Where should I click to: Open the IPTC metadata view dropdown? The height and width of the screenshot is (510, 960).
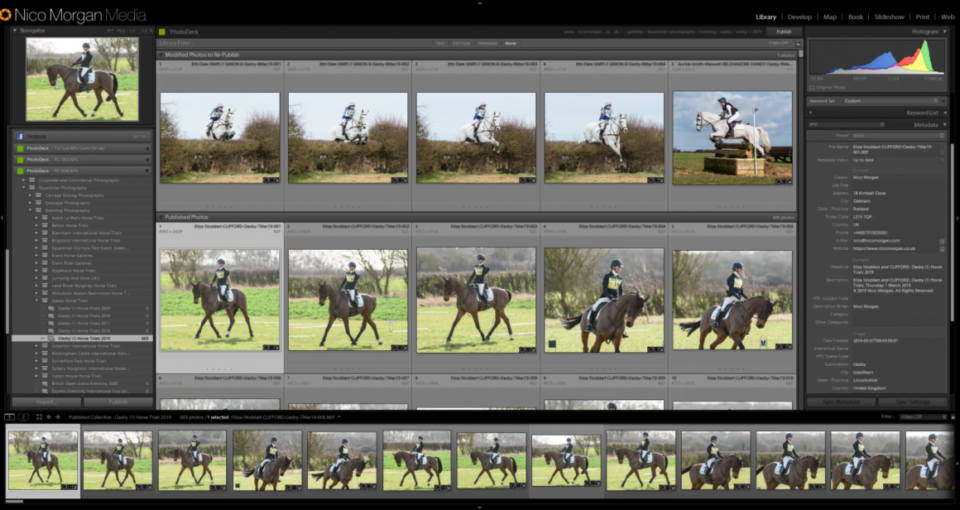(x=847, y=124)
